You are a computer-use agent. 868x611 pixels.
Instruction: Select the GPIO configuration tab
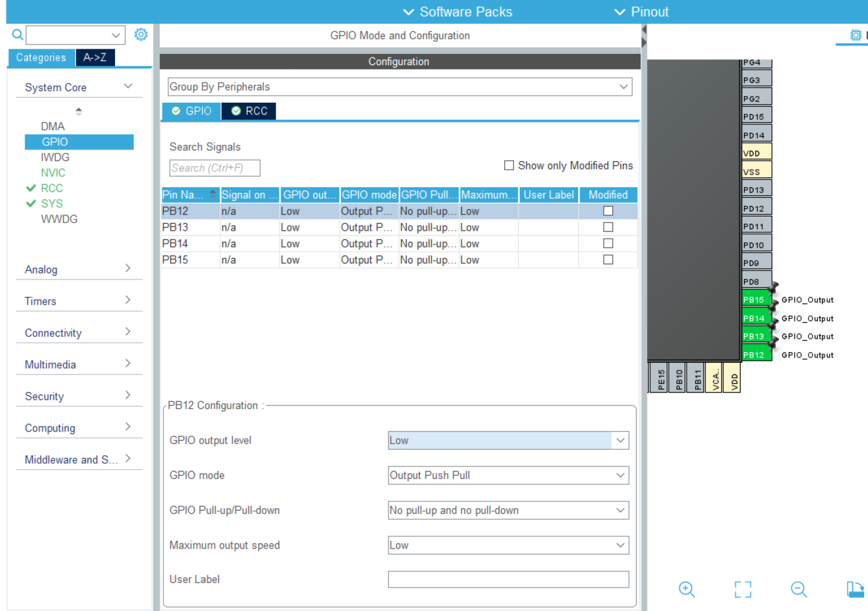pyautogui.click(x=191, y=111)
